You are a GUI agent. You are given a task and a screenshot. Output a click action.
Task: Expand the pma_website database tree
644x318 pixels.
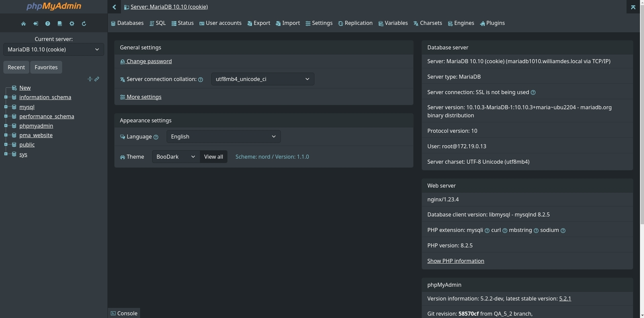point(6,135)
